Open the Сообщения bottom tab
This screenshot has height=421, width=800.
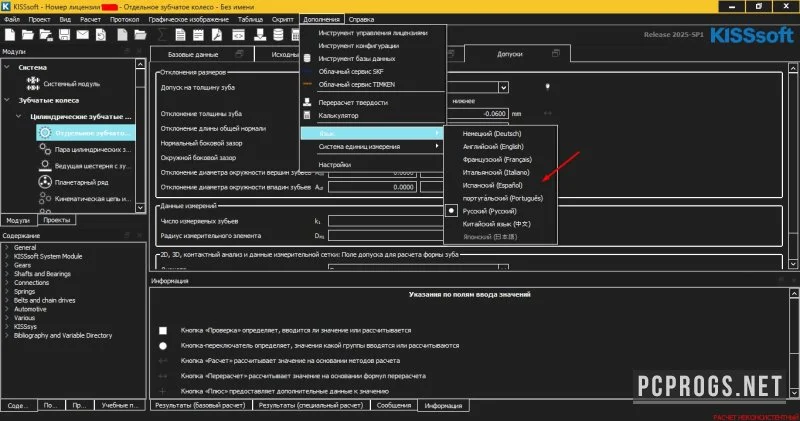pyautogui.click(x=393, y=405)
